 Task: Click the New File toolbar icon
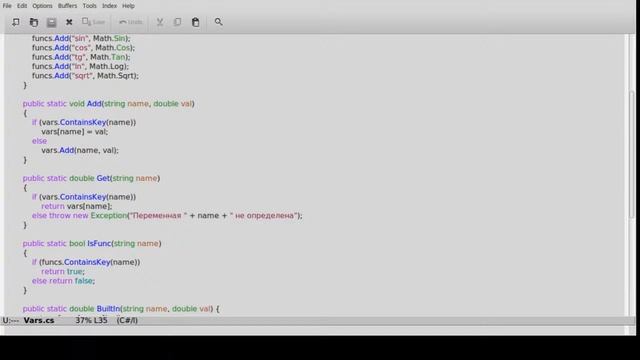(x=16, y=22)
